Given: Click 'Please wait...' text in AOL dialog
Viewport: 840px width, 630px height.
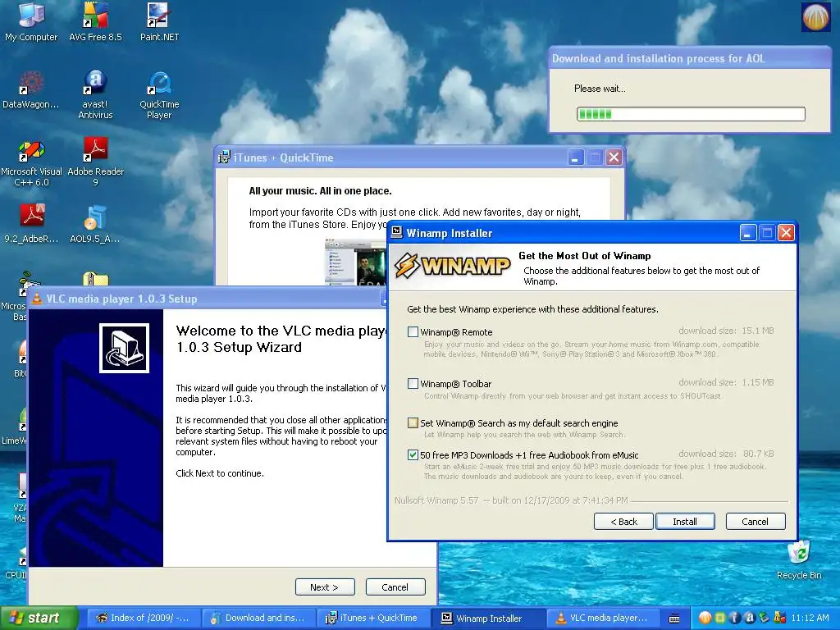Looking at the screenshot, I should pos(600,89).
